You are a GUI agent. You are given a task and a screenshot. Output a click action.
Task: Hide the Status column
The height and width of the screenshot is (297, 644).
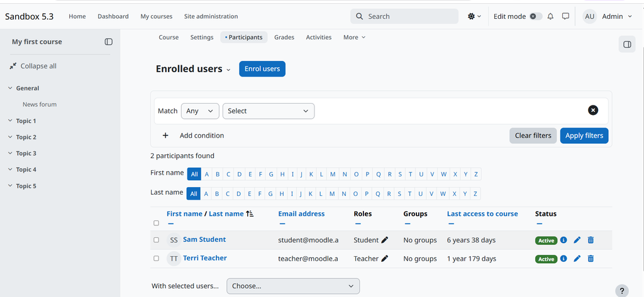[x=539, y=224]
